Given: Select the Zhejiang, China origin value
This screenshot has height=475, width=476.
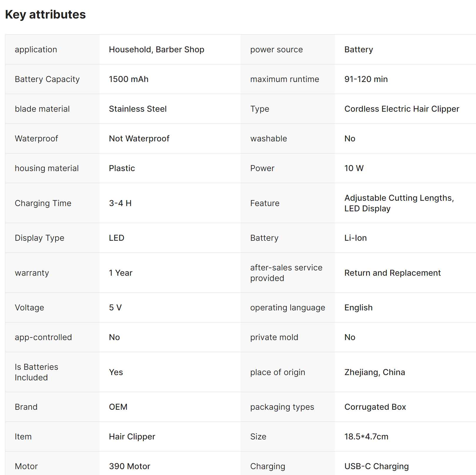Looking at the screenshot, I should click(x=374, y=372).
